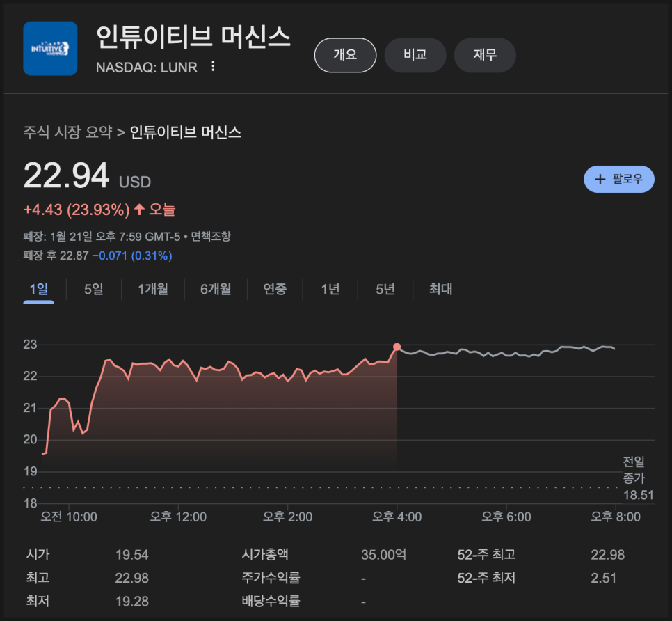Image resolution: width=672 pixels, height=621 pixels.
Task: Select the 연중 year-to-date range tab
Action: pos(275,290)
